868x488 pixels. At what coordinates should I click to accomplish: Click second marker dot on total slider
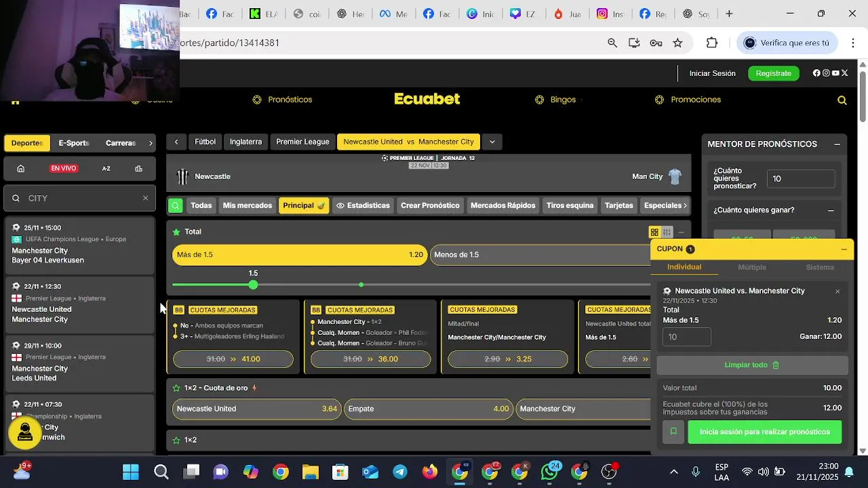(x=361, y=285)
